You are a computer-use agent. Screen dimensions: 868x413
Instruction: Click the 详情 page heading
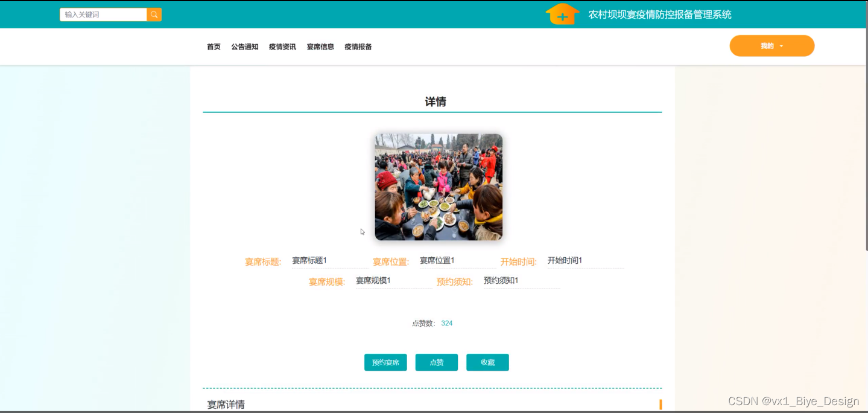[436, 102]
